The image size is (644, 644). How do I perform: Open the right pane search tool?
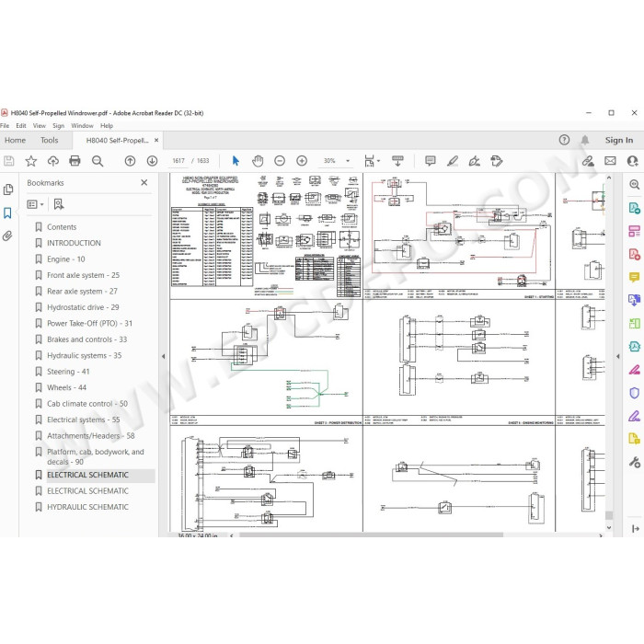[x=634, y=184]
